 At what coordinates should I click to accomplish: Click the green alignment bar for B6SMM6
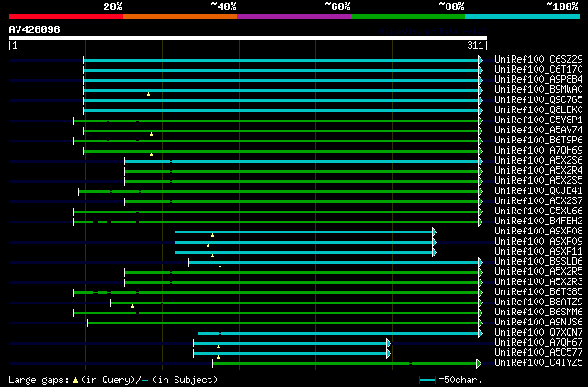coord(276,313)
